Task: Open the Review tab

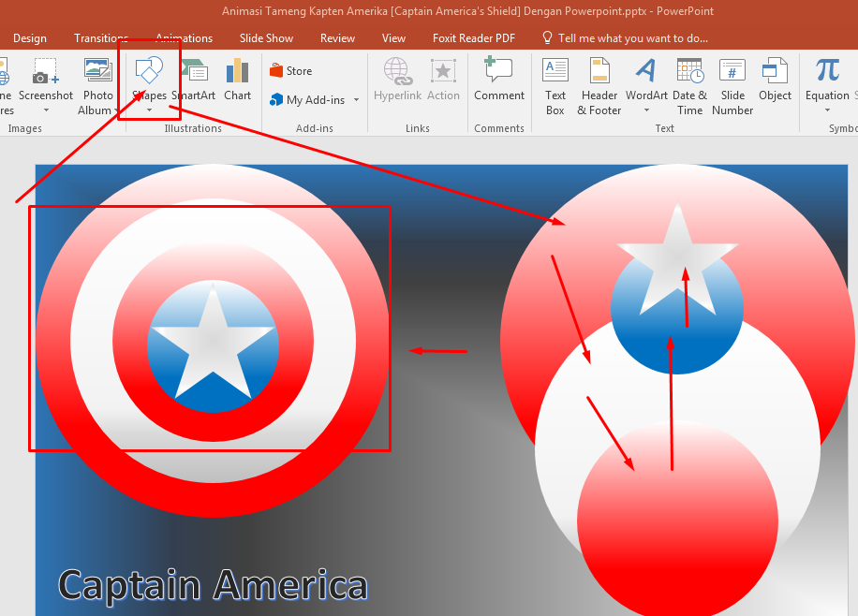Action: (x=337, y=38)
